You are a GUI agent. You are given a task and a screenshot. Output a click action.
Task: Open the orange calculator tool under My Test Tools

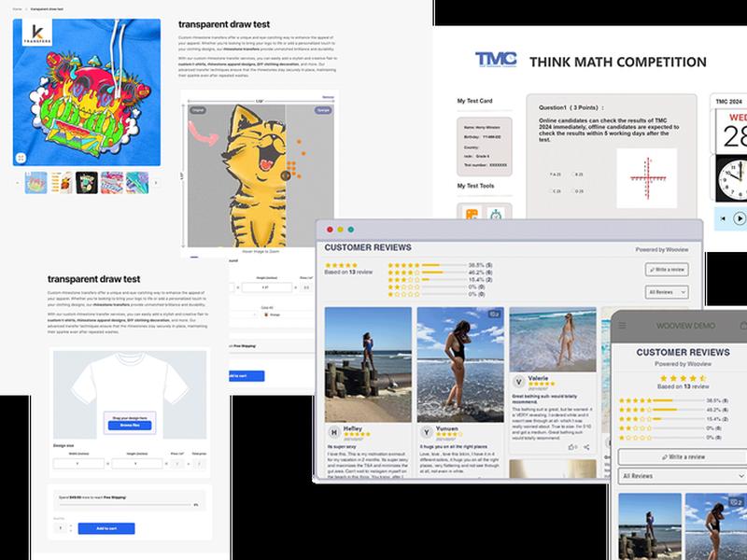(472, 215)
